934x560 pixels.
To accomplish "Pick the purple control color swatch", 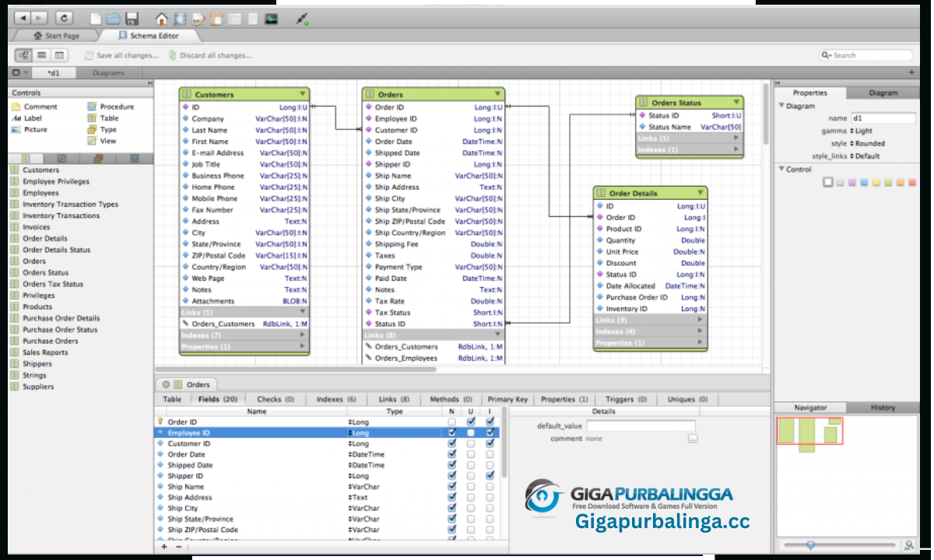I will pyautogui.click(x=851, y=182).
